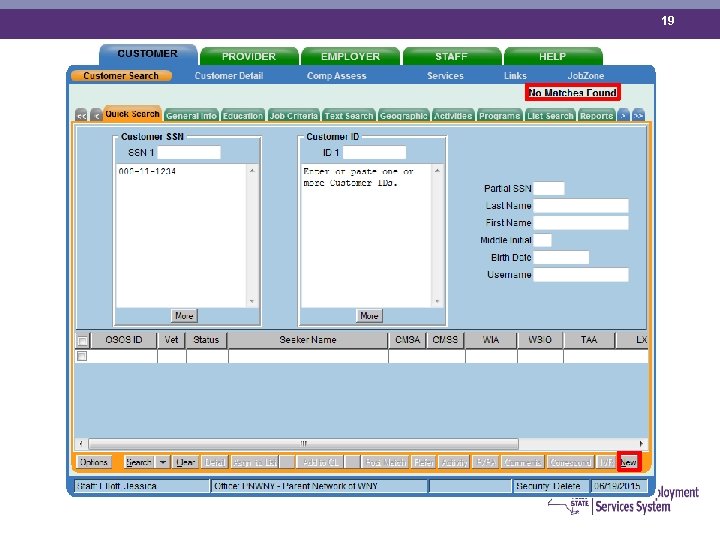Click the SSN list scroll-down arrow
This screenshot has height=540, width=720.
(252, 301)
